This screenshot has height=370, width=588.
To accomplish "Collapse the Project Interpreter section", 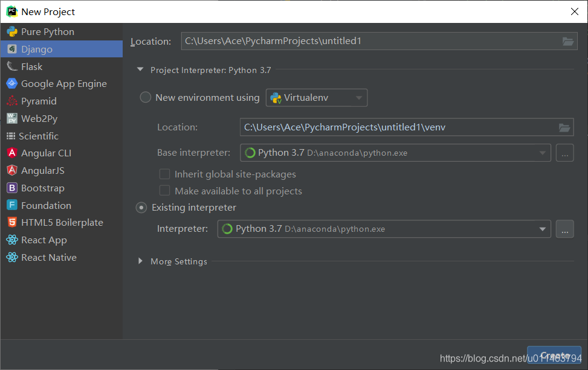I will coord(140,69).
